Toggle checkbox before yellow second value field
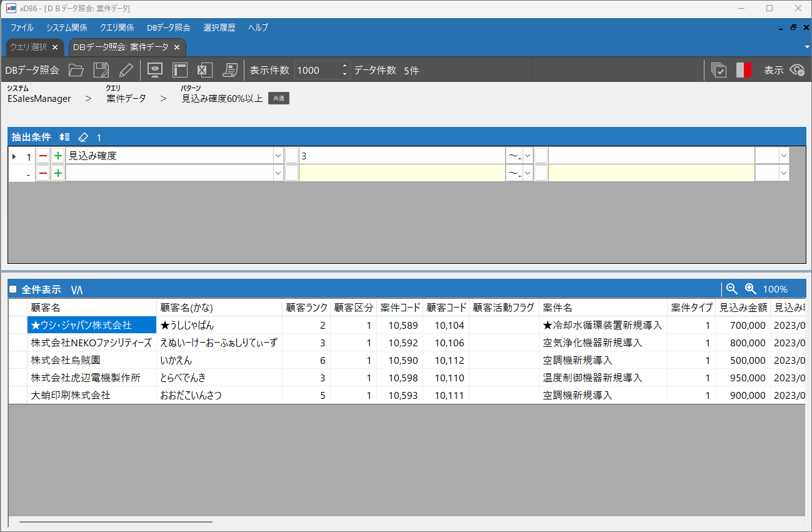812x532 pixels. tap(541, 173)
